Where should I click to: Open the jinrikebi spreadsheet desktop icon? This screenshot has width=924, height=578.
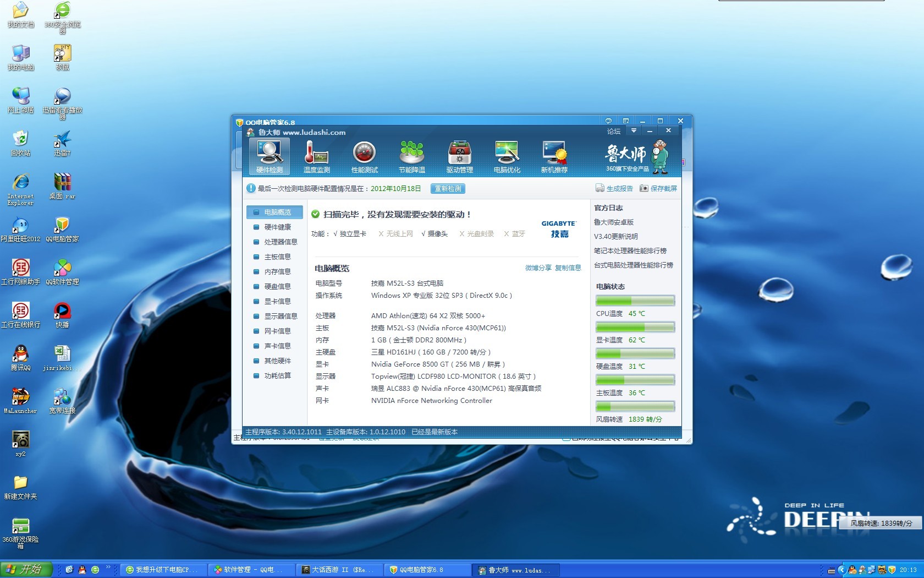(x=62, y=358)
